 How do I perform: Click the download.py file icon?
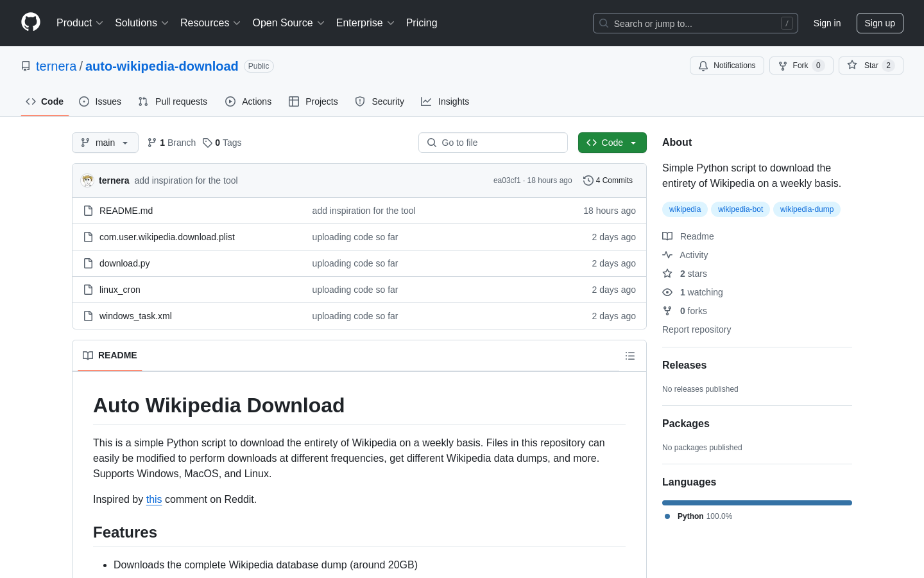point(89,263)
